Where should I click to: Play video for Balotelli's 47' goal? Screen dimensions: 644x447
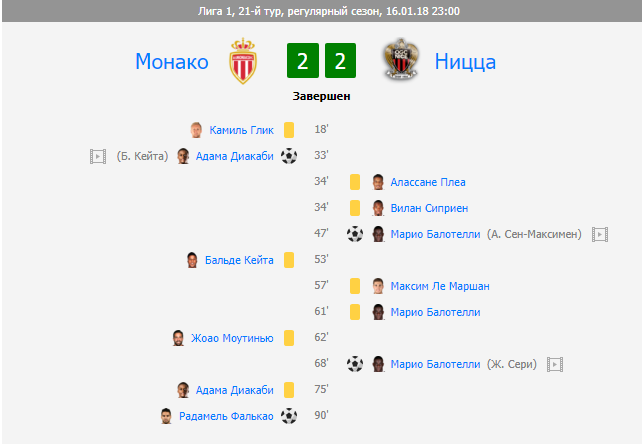coord(600,234)
